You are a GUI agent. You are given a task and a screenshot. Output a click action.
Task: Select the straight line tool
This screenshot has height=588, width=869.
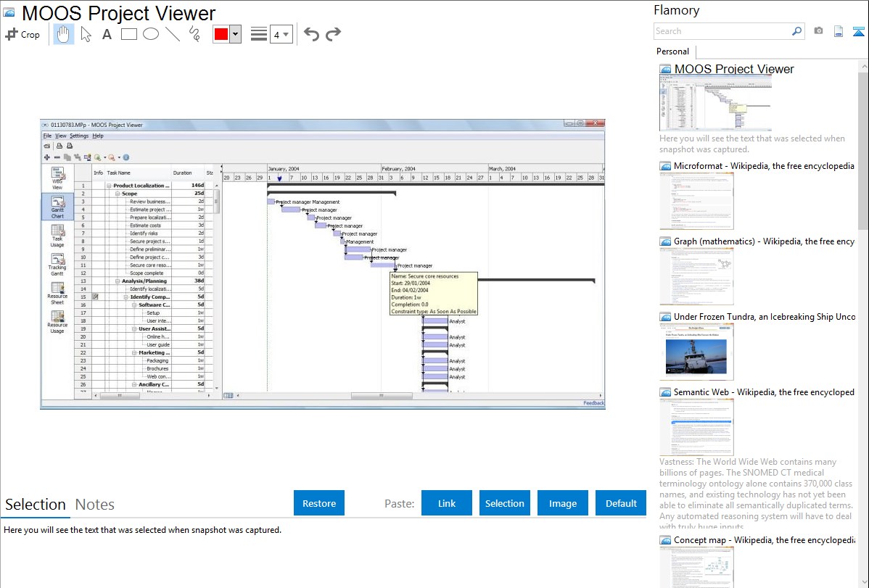click(173, 34)
